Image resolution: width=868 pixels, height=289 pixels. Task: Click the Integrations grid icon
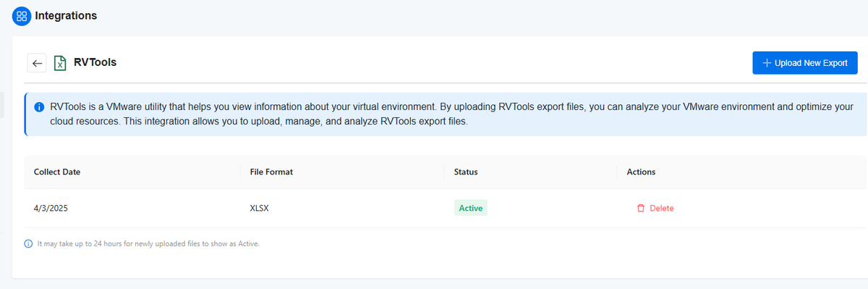click(22, 15)
